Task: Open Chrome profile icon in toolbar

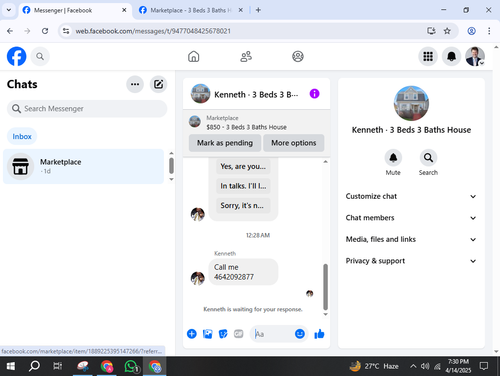Action: [x=471, y=31]
